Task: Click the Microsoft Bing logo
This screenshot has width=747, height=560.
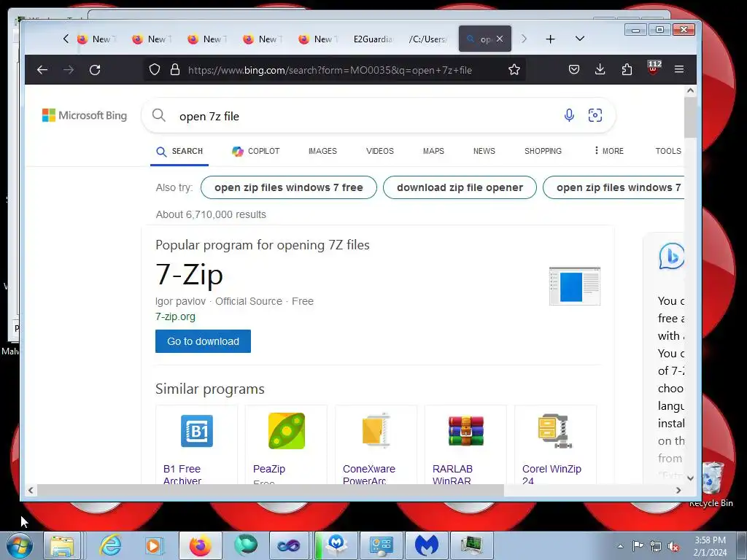Action: tap(85, 115)
